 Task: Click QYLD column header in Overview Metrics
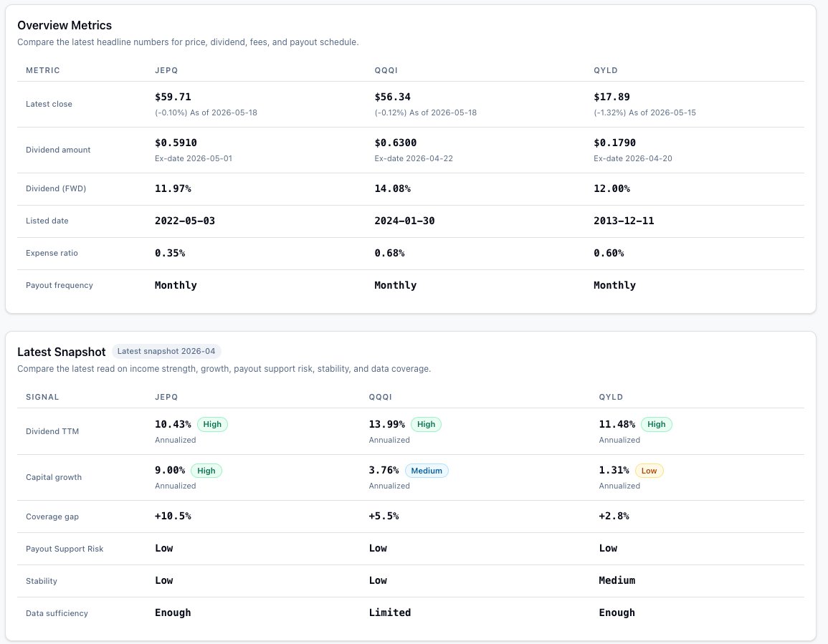[606, 70]
